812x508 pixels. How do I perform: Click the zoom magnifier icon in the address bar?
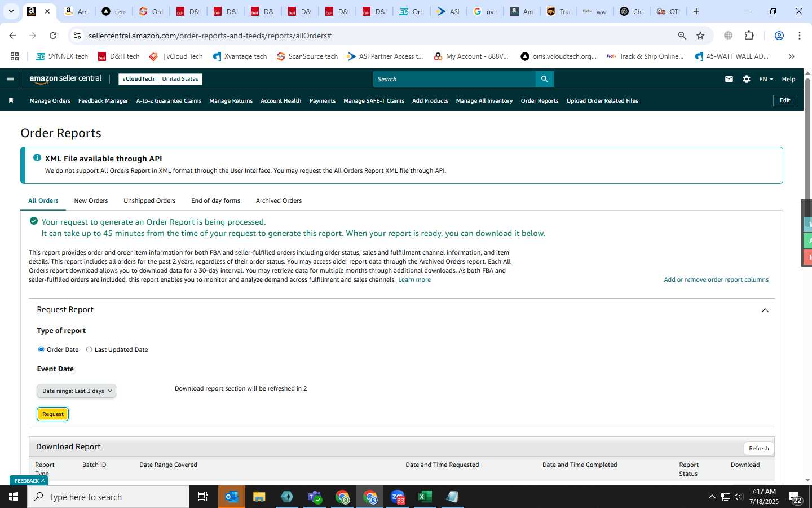[x=682, y=36]
